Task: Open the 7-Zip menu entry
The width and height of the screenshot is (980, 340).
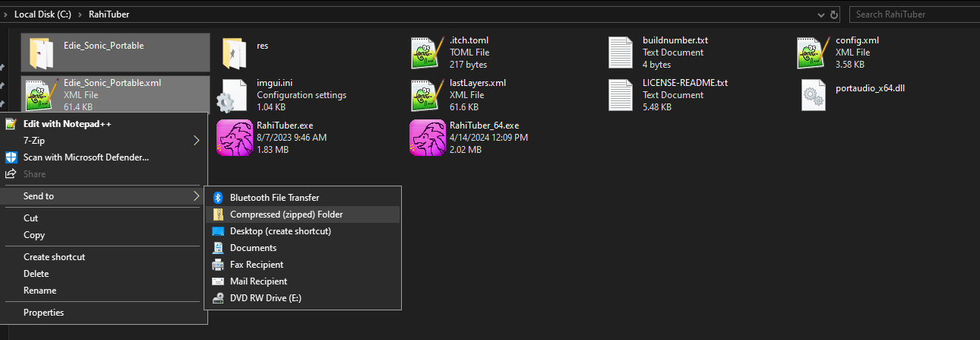Action: click(104, 140)
